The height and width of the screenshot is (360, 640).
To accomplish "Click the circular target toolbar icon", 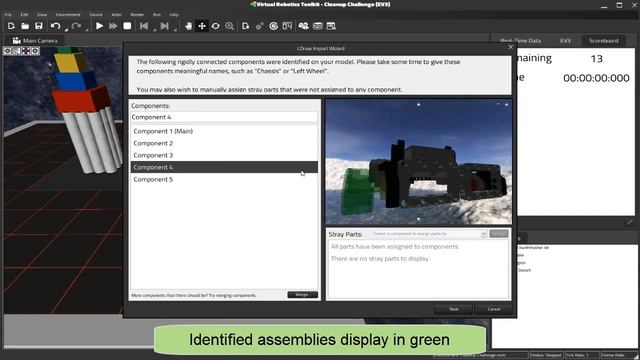I will point(273,26).
